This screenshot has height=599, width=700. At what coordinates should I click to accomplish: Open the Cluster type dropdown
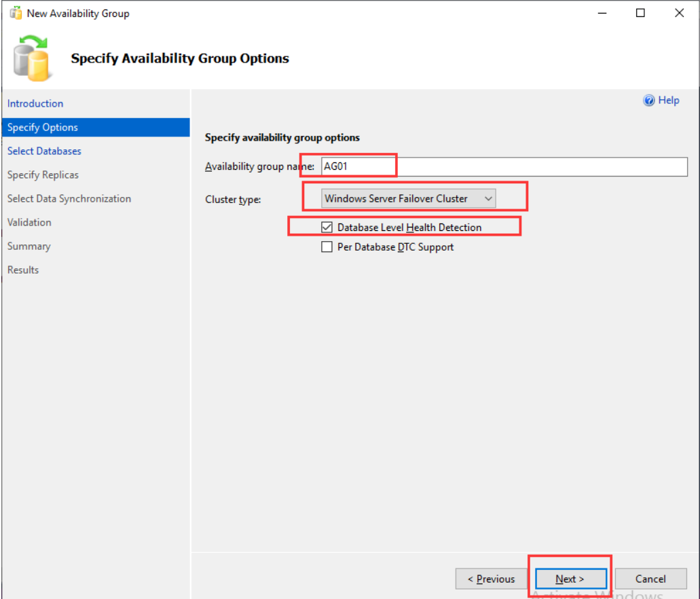[408, 198]
